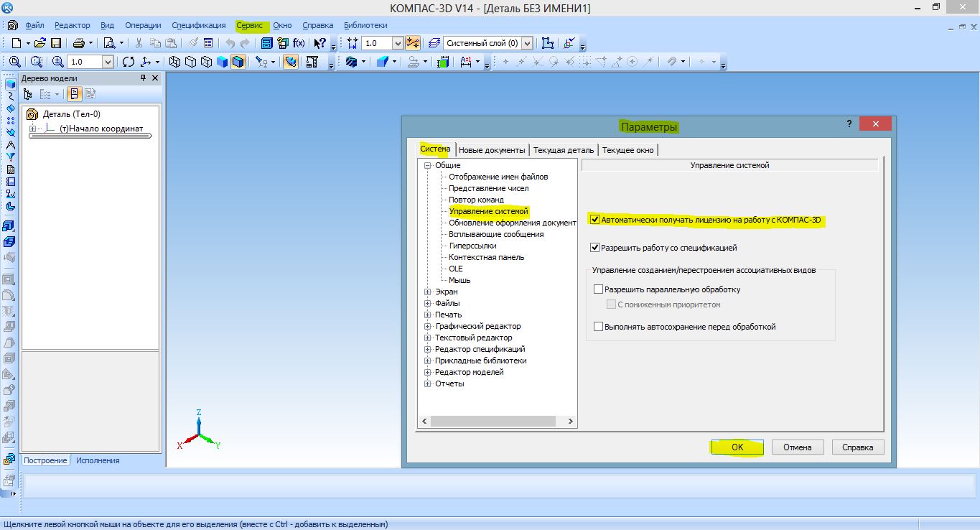The width and height of the screenshot is (980, 530).
Task: Open the variables f(x) icon
Action: [x=299, y=43]
